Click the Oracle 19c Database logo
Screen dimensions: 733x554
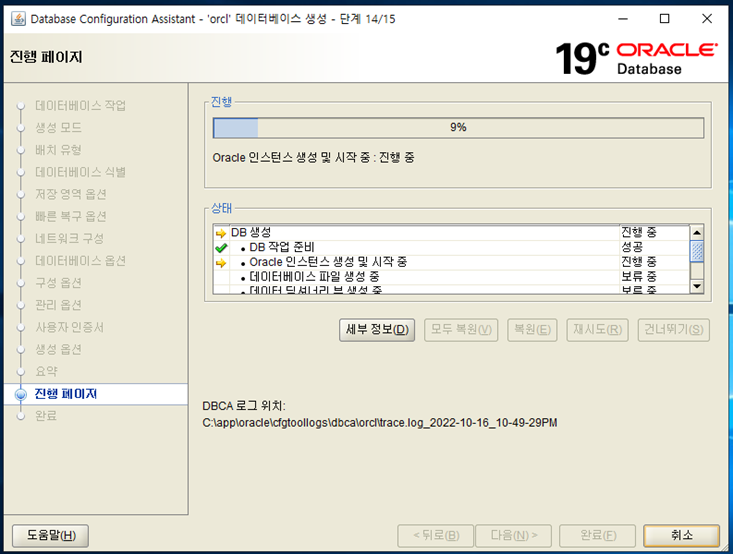(x=636, y=58)
